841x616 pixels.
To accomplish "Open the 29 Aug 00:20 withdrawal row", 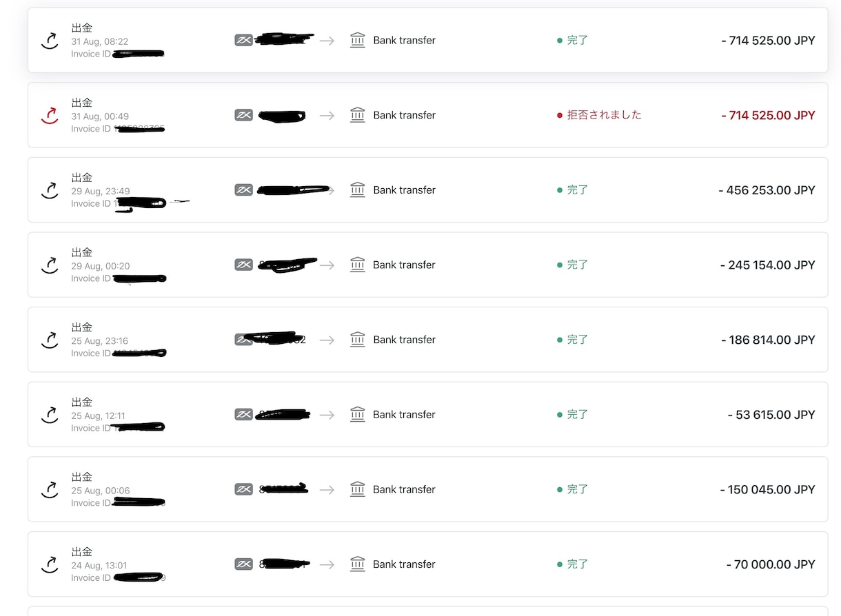I will 427,265.
